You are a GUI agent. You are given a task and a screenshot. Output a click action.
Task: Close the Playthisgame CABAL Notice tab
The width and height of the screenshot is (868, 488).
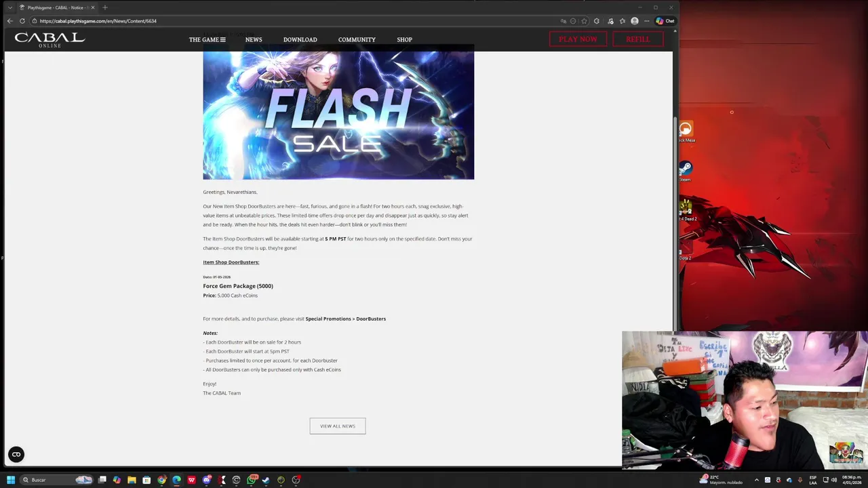[x=93, y=7]
